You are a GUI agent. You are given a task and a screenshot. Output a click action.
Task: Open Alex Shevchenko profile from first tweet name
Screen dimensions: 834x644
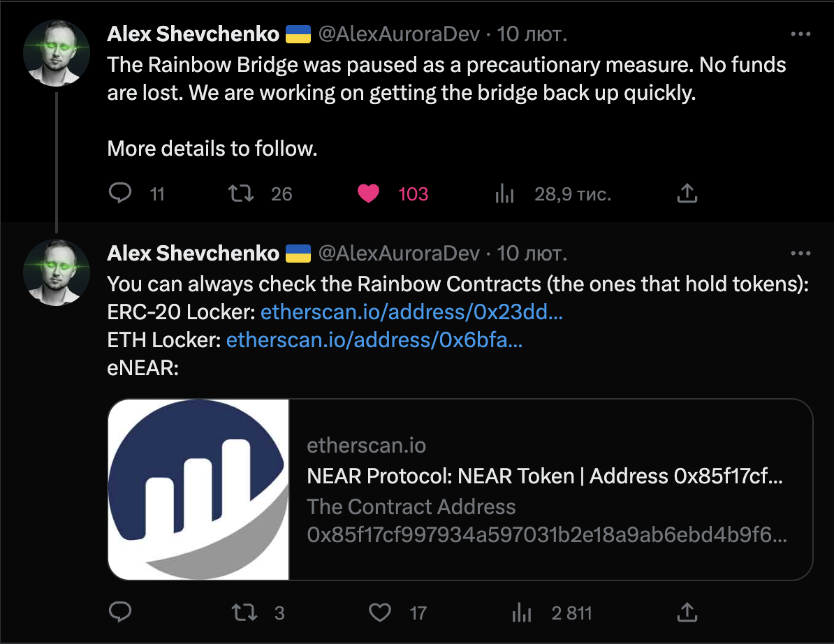[x=193, y=34]
